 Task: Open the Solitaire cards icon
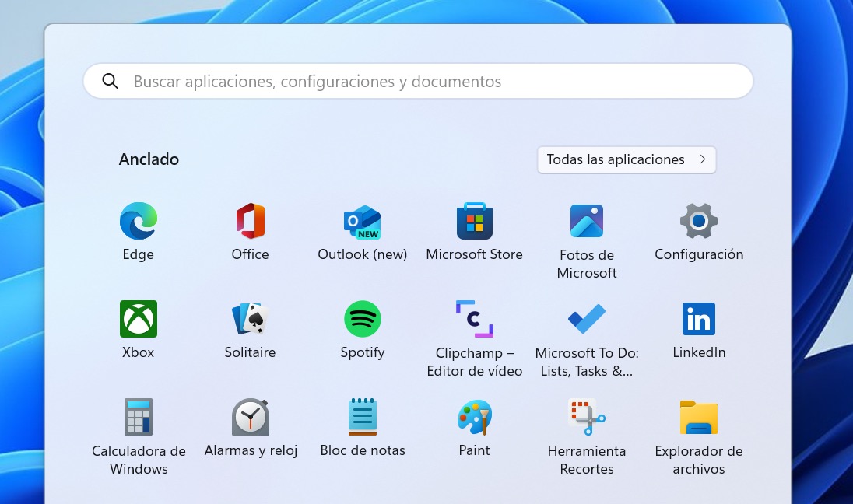point(251,319)
